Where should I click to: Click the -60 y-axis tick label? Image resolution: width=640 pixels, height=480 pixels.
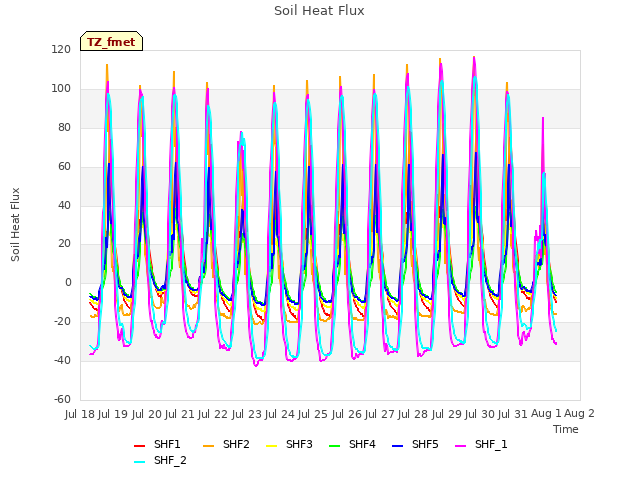[x=62, y=399]
